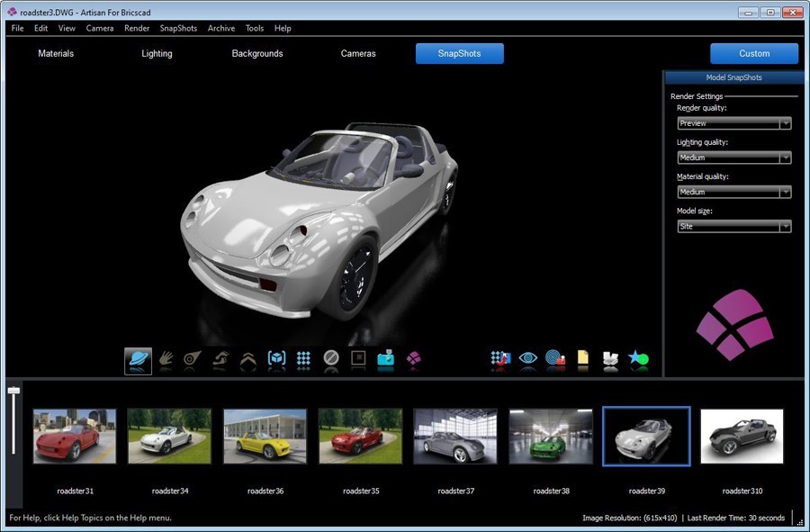Toggle the blue eye preview icon
Image resolution: width=810 pixels, height=532 pixels.
(x=528, y=359)
